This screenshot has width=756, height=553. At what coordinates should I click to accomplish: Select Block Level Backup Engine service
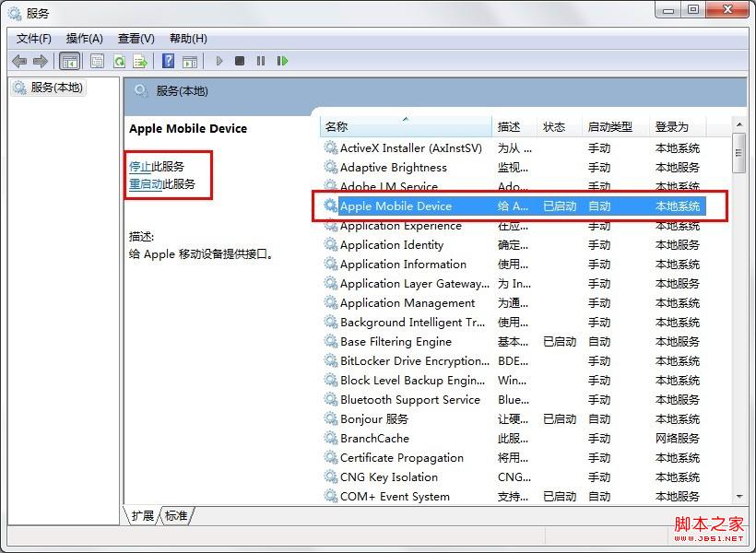(x=513, y=380)
